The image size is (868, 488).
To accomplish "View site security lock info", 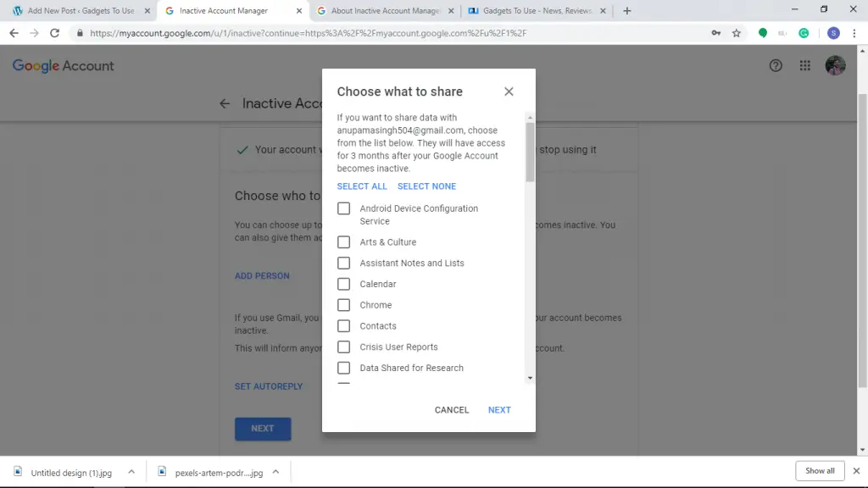I will tap(80, 33).
